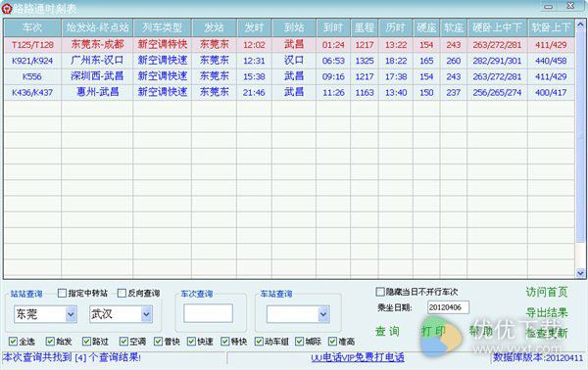Open the arrival station dropdown showing 武汉
Viewport: 588px width, 370px height.
(x=147, y=314)
